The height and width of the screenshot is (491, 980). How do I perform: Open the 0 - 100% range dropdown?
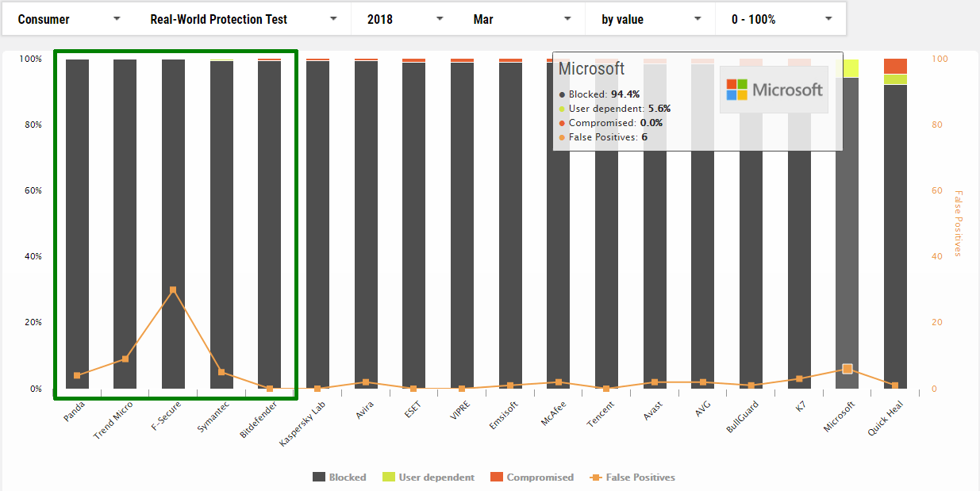pos(781,19)
